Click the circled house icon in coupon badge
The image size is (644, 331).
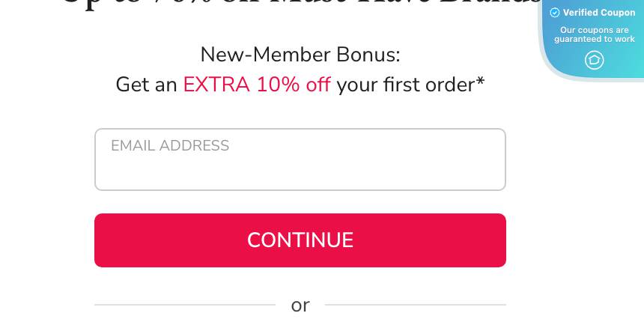coord(594,60)
